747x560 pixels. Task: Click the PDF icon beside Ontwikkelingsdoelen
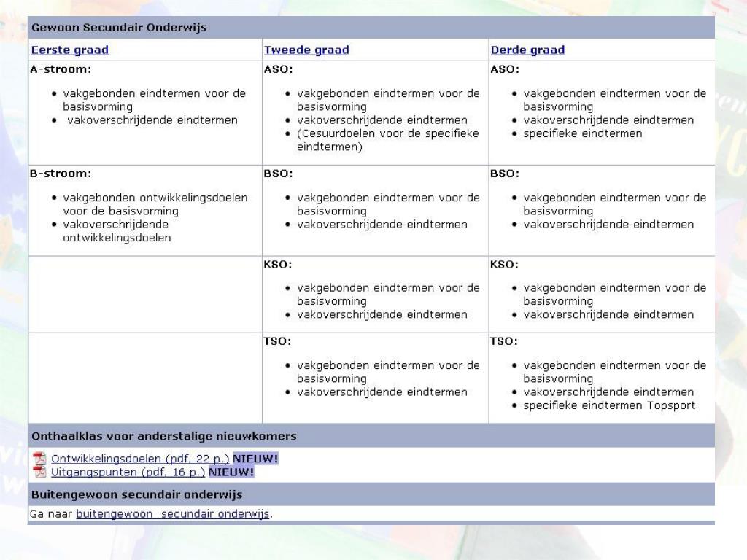pos(39,459)
